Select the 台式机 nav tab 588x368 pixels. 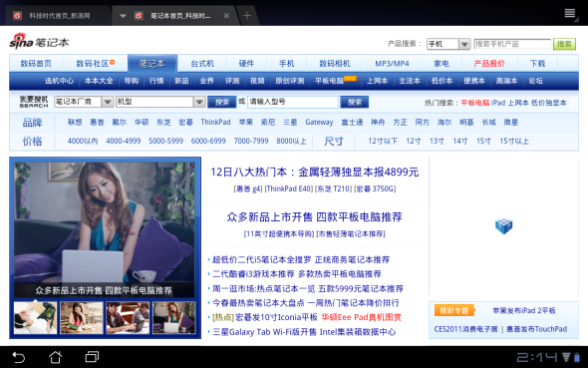click(202, 64)
